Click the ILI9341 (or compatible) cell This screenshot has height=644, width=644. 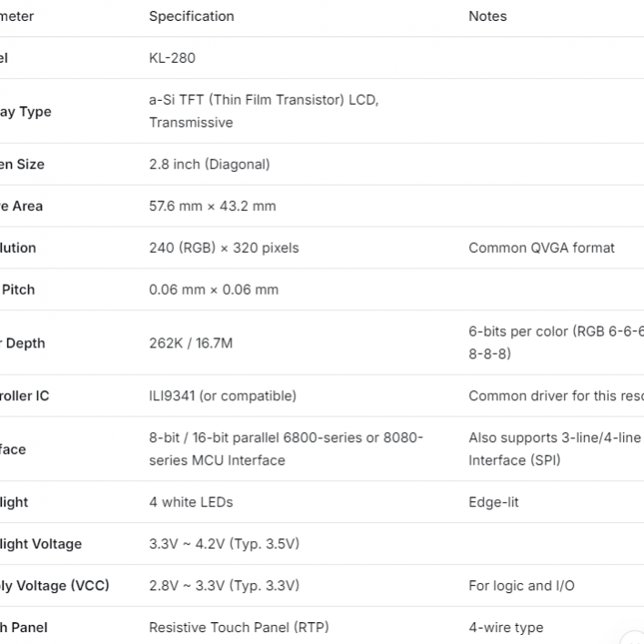tap(223, 397)
